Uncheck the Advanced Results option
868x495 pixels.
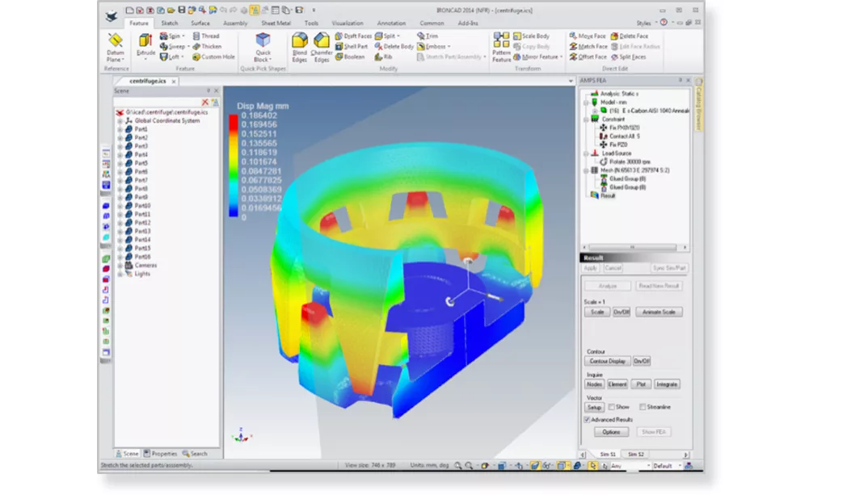587,420
